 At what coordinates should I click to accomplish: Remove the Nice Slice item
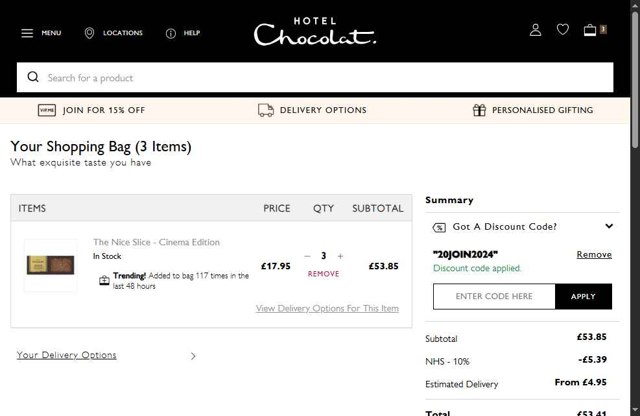323,274
